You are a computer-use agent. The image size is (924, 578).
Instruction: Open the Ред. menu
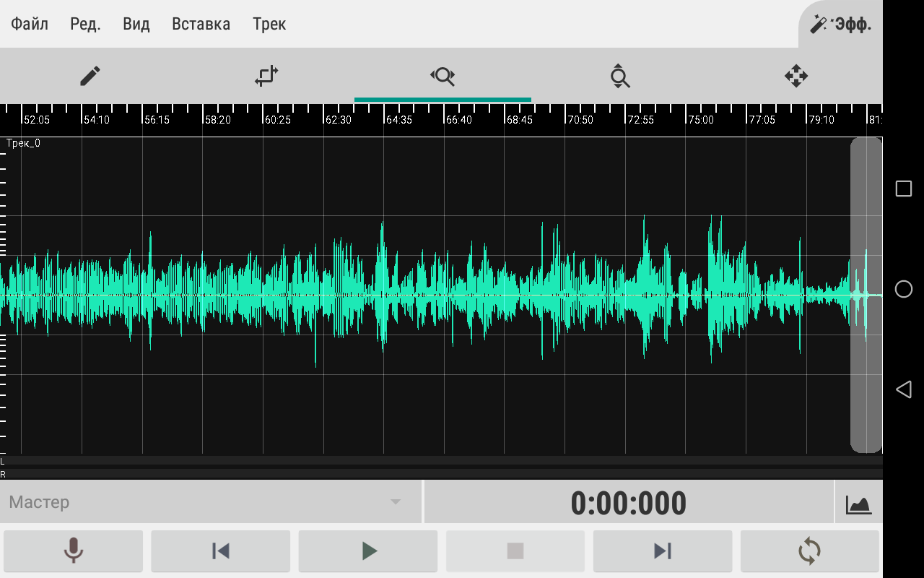pyautogui.click(x=85, y=24)
